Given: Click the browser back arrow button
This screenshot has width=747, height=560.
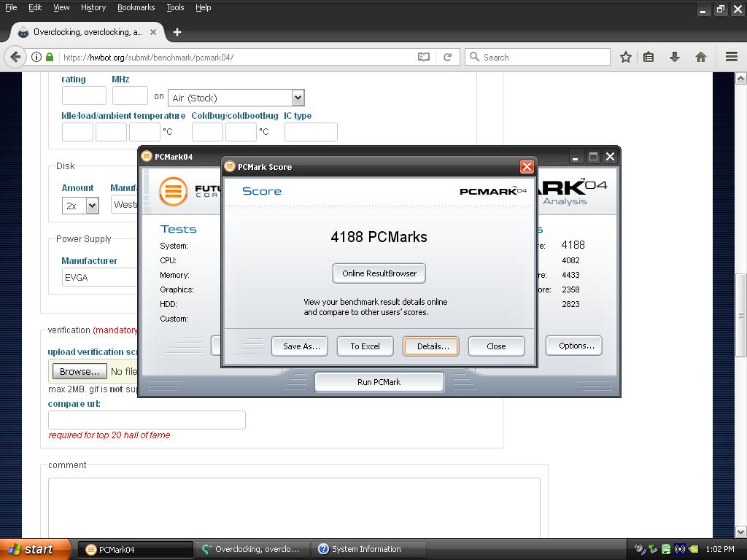Looking at the screenshot, I should coord(15,57).
